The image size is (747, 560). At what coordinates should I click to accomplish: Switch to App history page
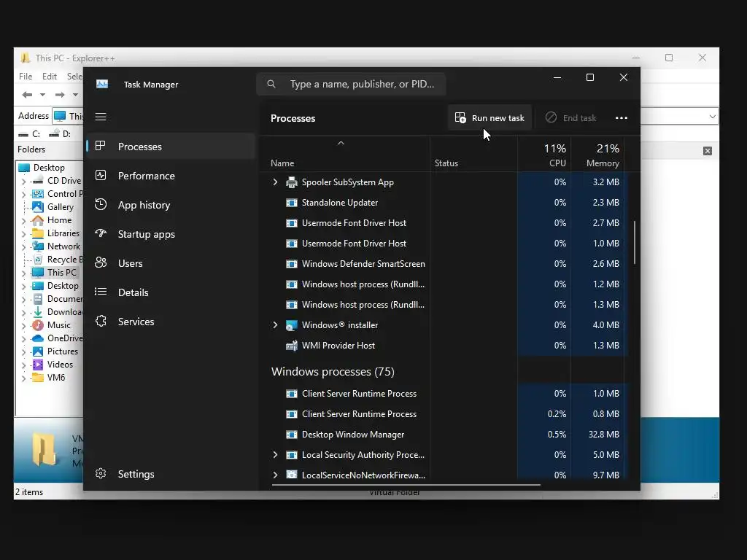171,205
